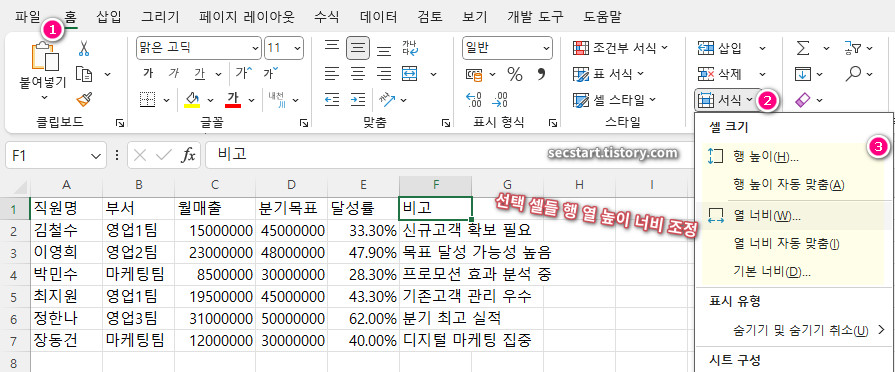Image resolution: width=895 pixels, height=372 pixels.
Task: Center text horizontally
Action: [358, 74]
